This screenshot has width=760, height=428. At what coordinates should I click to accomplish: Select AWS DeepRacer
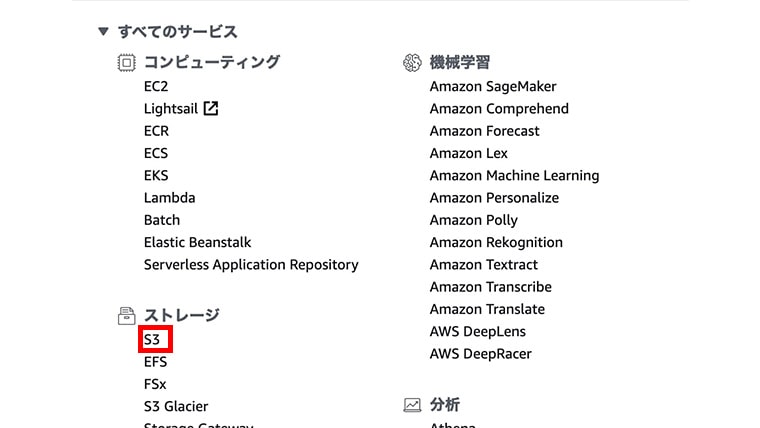[x=480, y=354]
